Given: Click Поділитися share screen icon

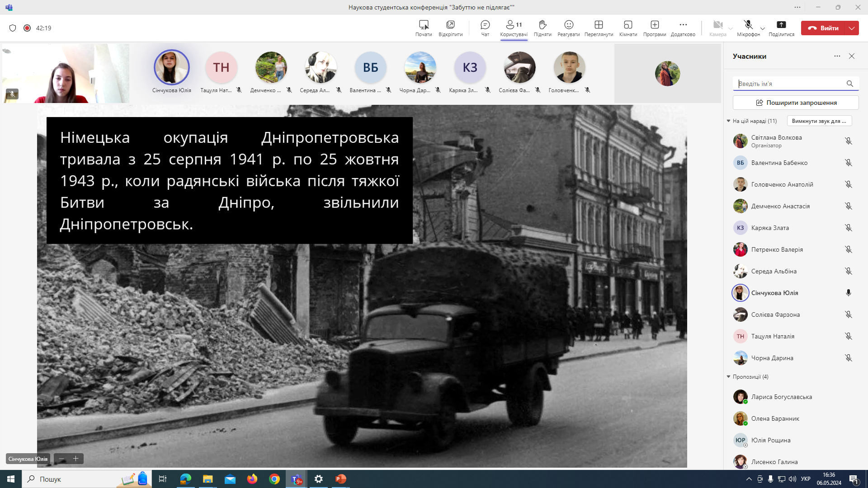Looking at the screenshot, I should [x=781, y=28].
